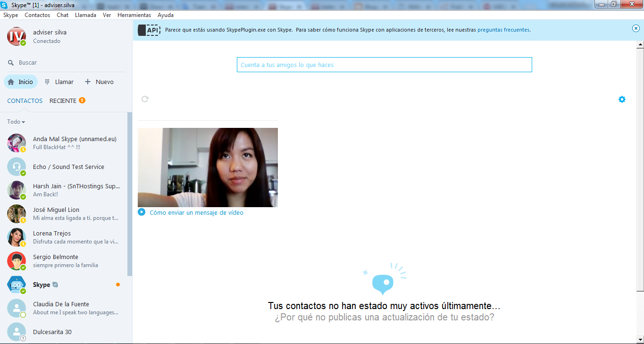The width and height of the screenshot is (644, 344).
Task: Click the Nuevo button label
Action: click(104, 82)
